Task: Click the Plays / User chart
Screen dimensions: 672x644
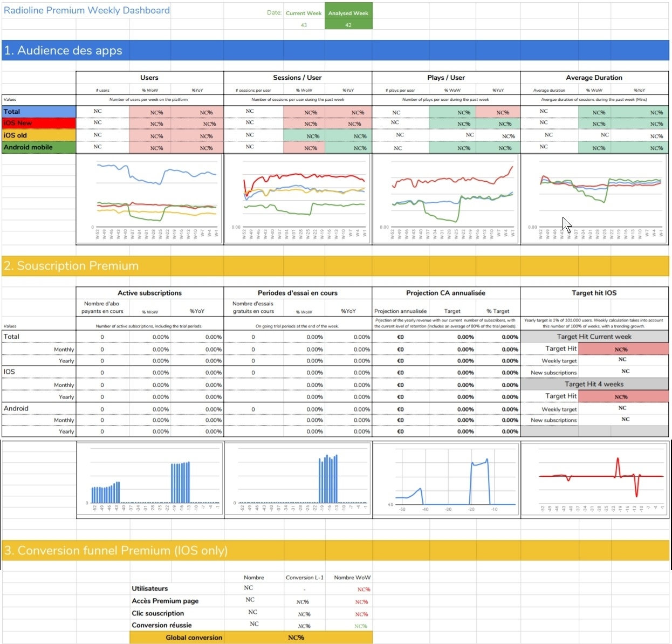Action: (445, 198)
